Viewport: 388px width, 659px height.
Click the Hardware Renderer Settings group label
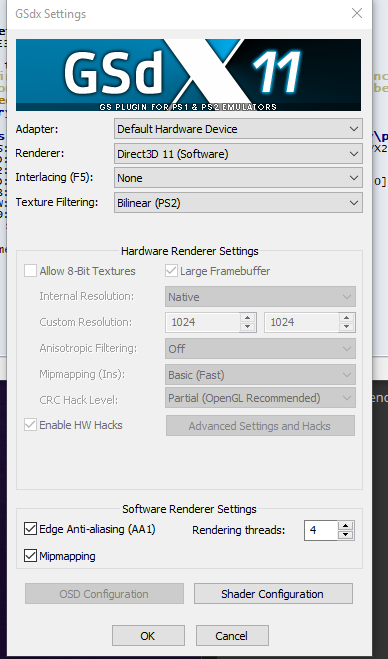tap(190, 251)
